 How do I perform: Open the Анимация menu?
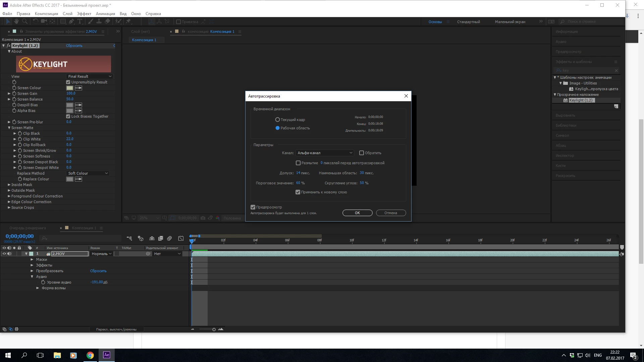point(105,14)
